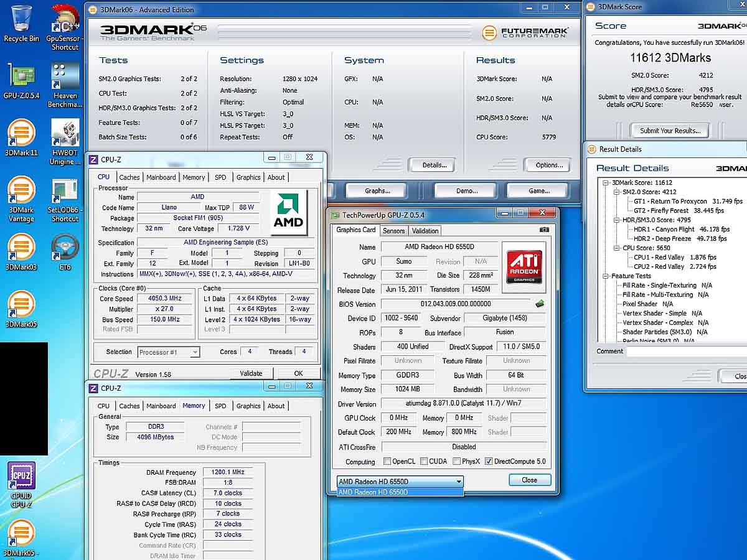Collapse the SM2.0 Score tree node
This screenshot has height=560, width=747.
tap(616, 192)
